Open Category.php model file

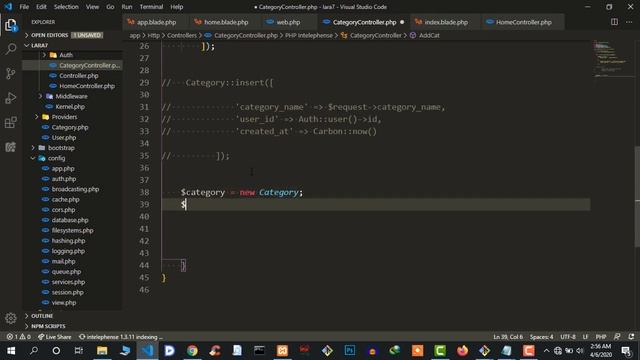(x=70, y=127)
